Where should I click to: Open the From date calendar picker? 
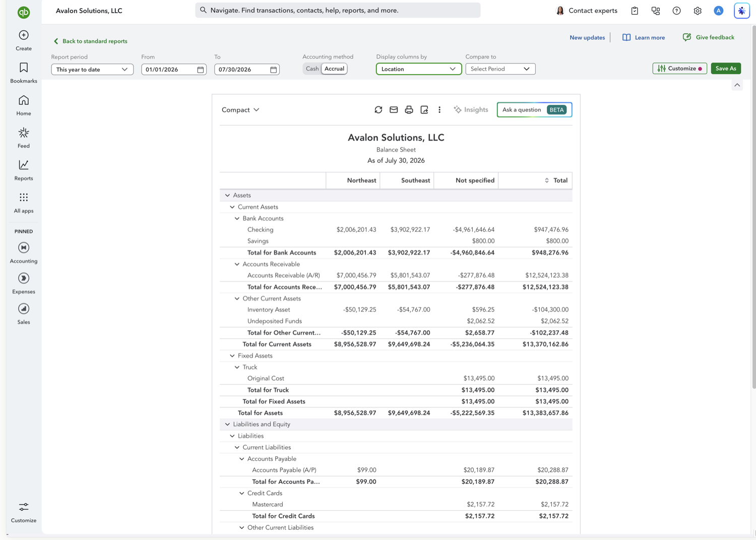[201, 70]
